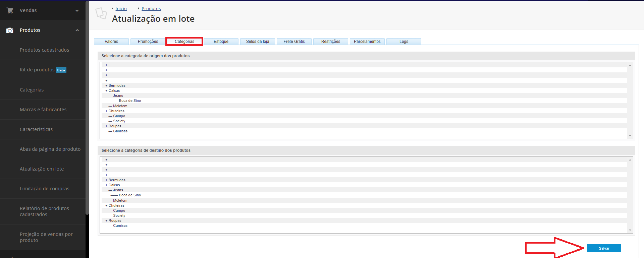Image resolution: width=644 pixels, height=258 pixels.
Task: Switch to the Frete Grátis tab
Action: click(x=294, y=42)
